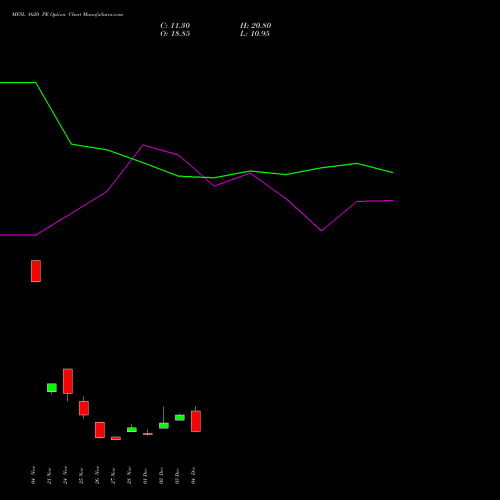Viewport: 500px width, 500px height.
Task: Click the tiny red candlestick for 01 Dec
Action: coord(148,434)
